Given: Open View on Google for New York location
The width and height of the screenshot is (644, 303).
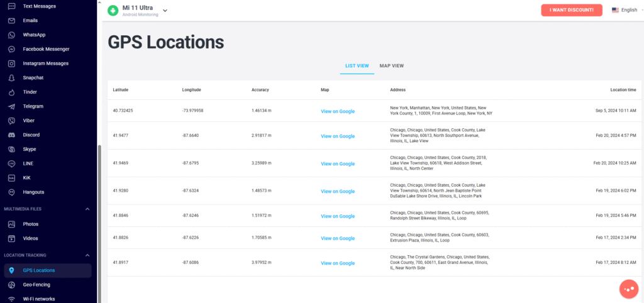Looking at the screenshot, I should (x=337, y=111).
